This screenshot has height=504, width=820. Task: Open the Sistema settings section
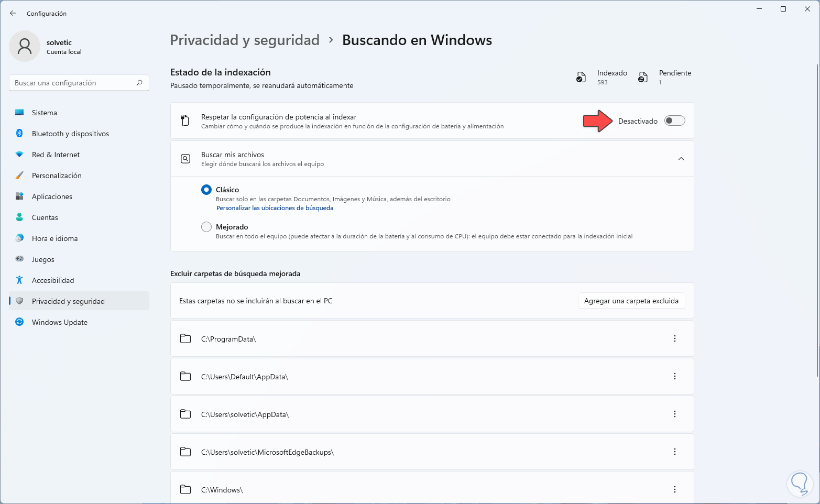[45, 113]
